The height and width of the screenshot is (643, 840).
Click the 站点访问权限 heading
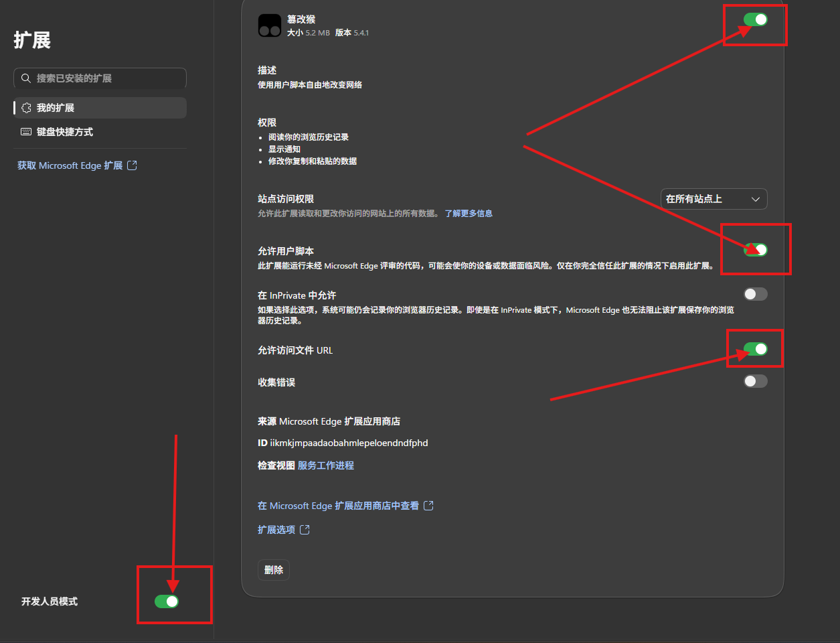coord(286,199)
